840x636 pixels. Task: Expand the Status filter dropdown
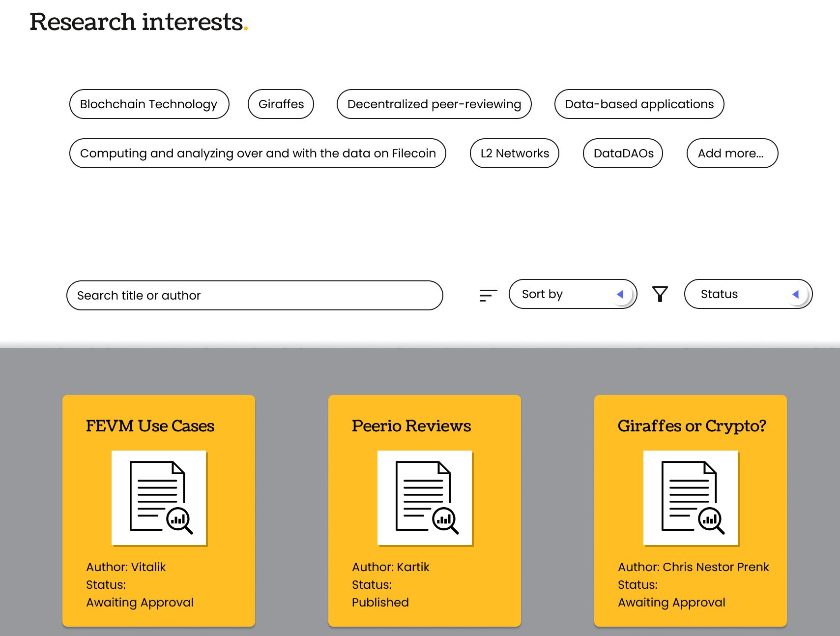click(x=748, y=294)
